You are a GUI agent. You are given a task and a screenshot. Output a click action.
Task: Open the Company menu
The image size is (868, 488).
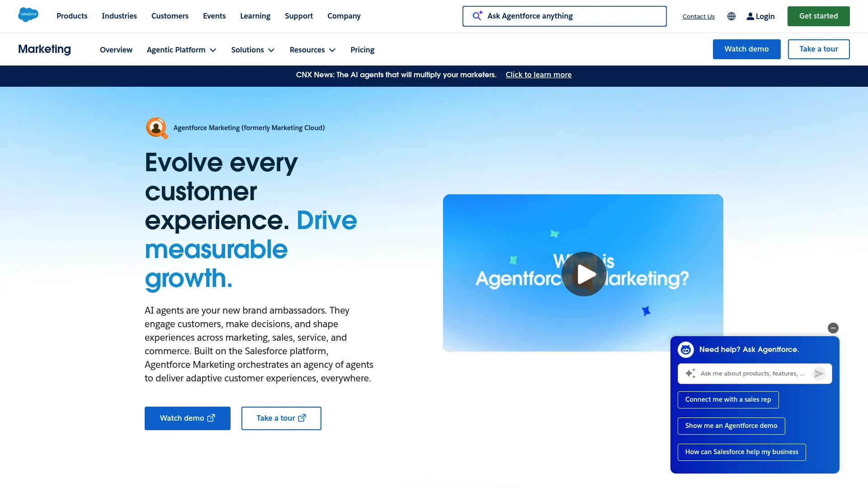(344, 16)
